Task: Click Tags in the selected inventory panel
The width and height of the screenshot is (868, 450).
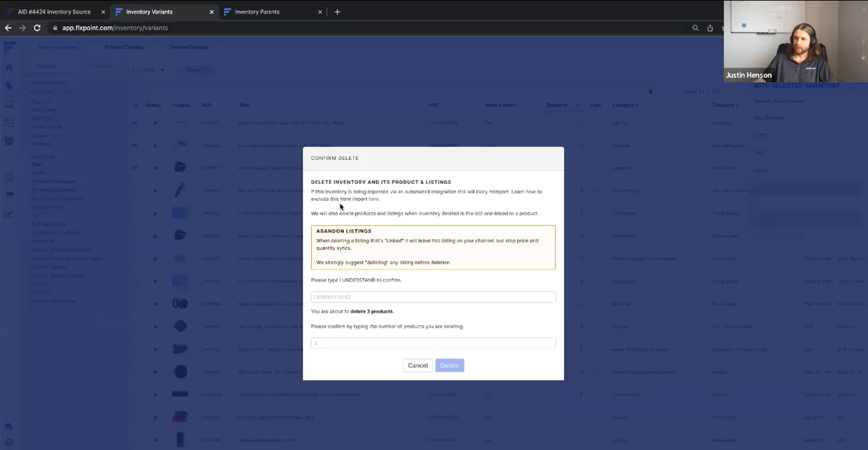Action: [759, 152]
